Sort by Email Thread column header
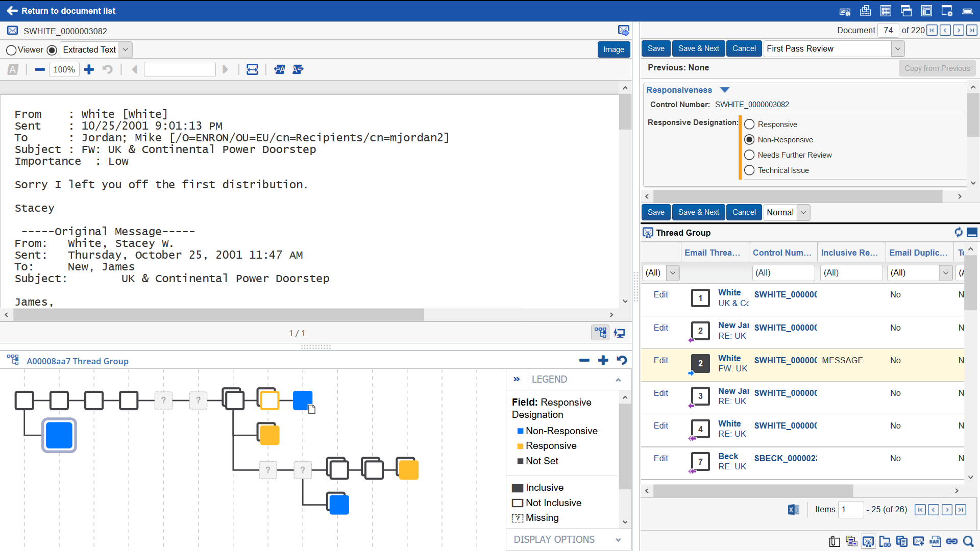This screenshot has height=551, width=980. (712, 253)
